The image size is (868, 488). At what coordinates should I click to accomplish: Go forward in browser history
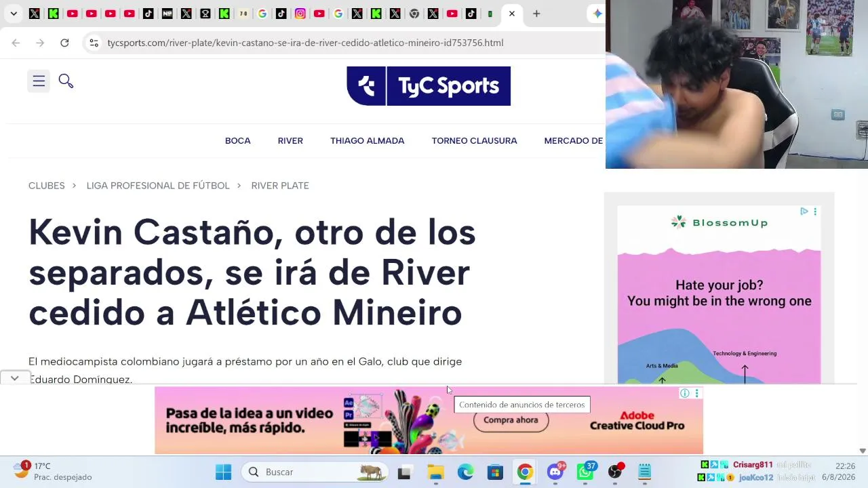pyautogui.click(x=40, y=43)
